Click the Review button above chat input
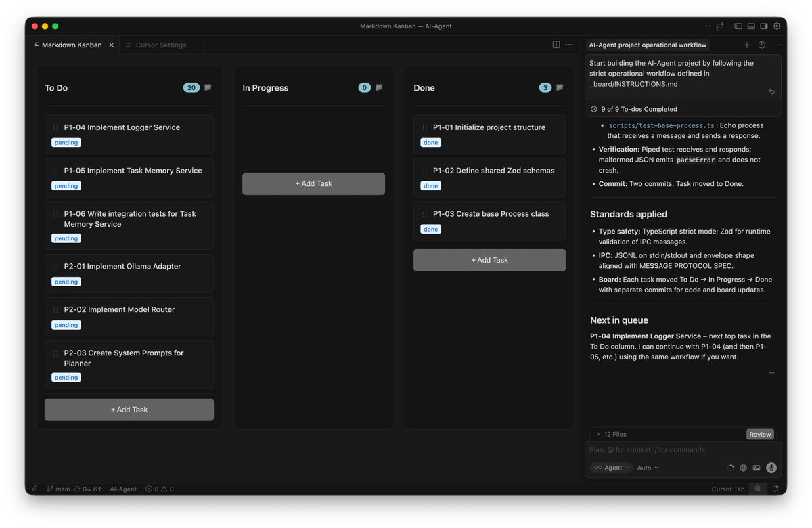Image resolution: width=812 pixels, height=528 pixels. [760, 435]
